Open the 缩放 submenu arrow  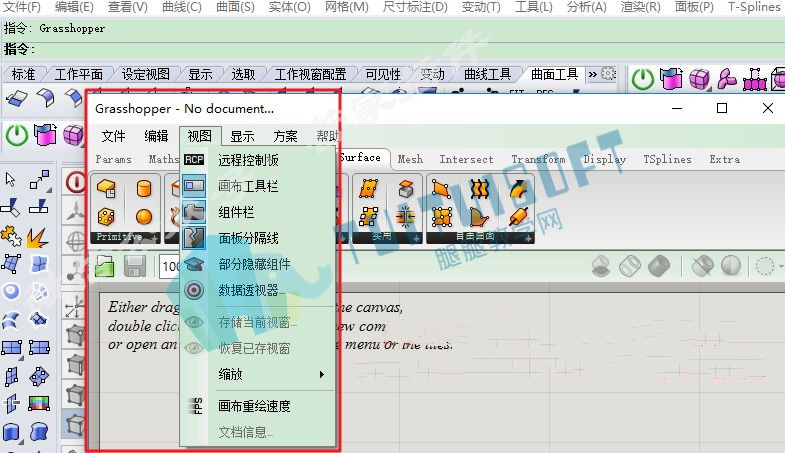(x=322, y=374)
